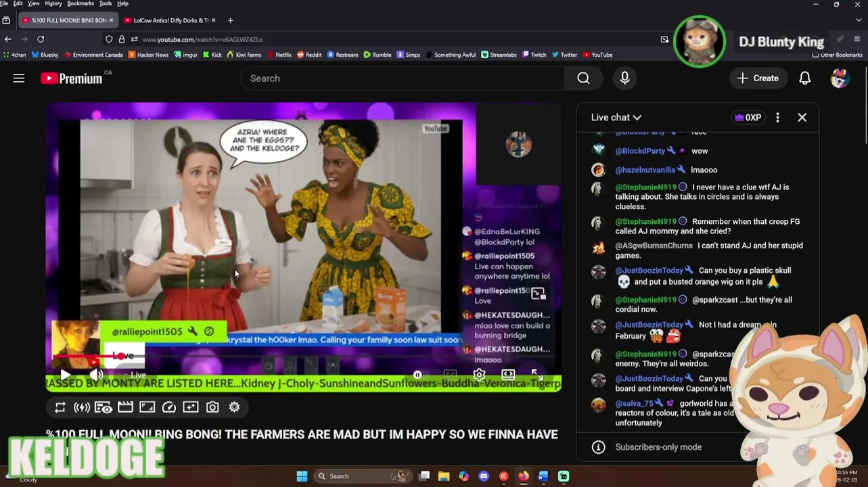Screen dimensions: 868x487
Task: Open the video filters eye tool
Action: coord(104,407)
